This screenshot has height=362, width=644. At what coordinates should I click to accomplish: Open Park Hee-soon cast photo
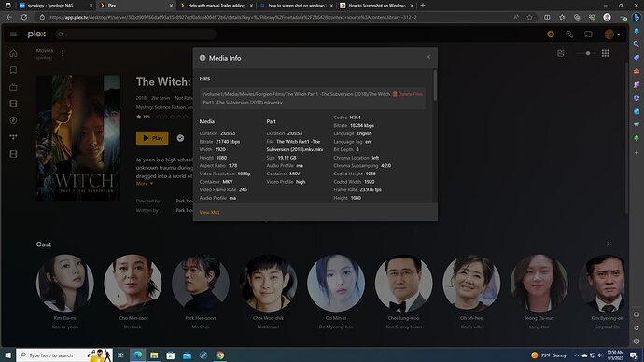201,283
